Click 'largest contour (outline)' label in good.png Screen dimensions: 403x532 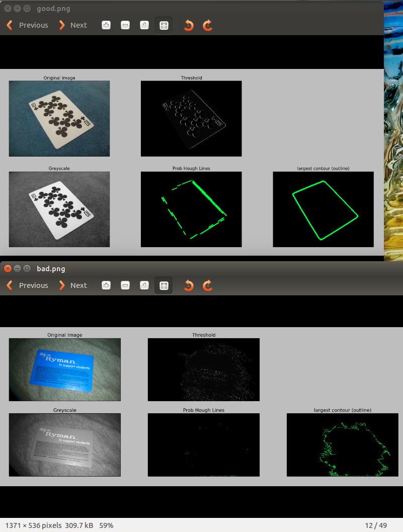[x=324, y=168]
